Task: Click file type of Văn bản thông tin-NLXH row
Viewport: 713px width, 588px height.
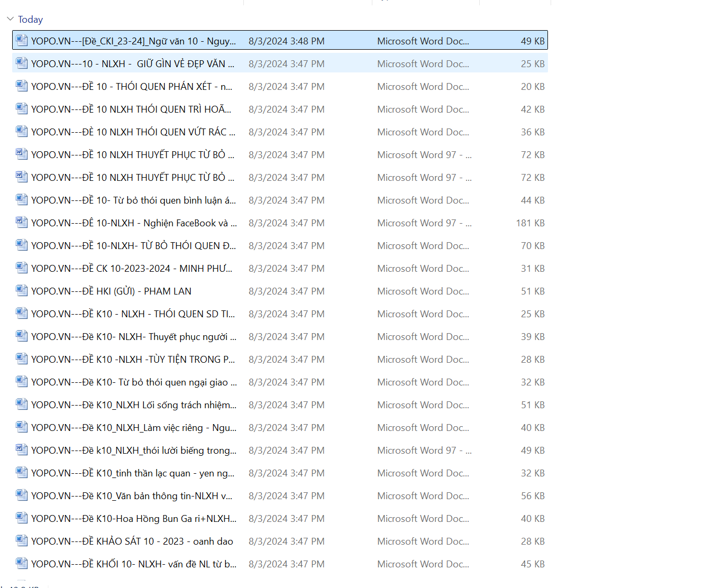Action: (423, 496)
